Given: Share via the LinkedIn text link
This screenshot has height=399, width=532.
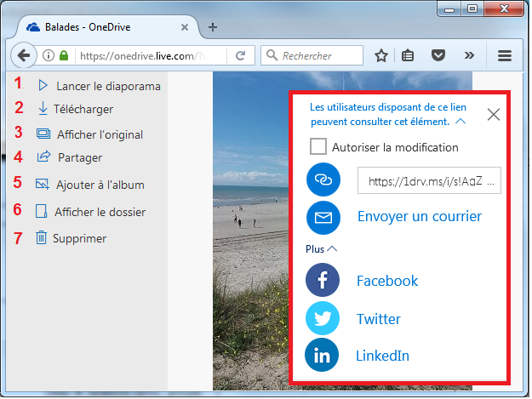Looking at the screenshot, I should pyautogui.click(x=382, y=356).
